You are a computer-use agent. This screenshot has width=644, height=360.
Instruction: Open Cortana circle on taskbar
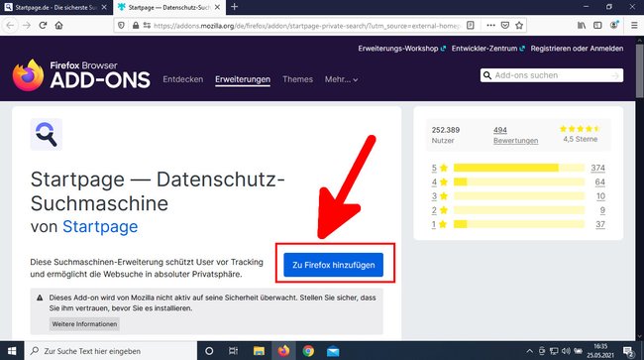pos(209,351)
